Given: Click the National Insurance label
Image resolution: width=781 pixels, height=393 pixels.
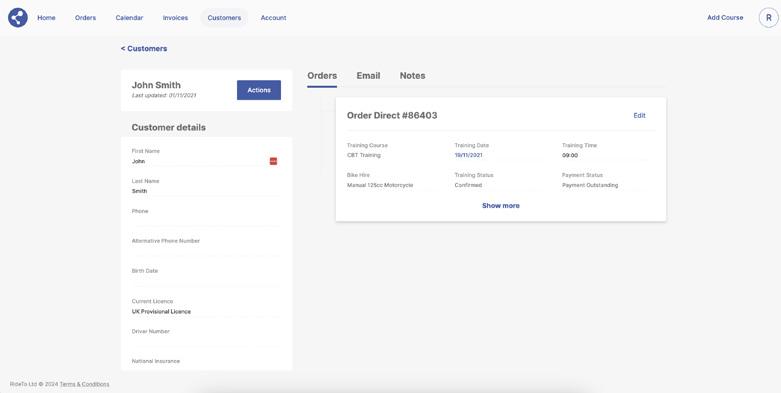Looking at the screenshot, I should (156, 361).
